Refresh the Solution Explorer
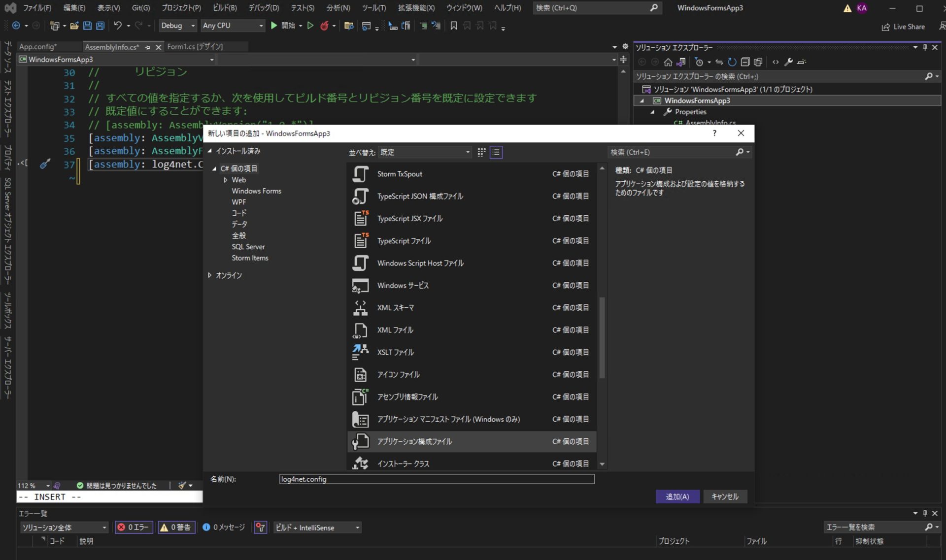Image resolution: width=946 pixels, height=560 pixels. [732, 62]
